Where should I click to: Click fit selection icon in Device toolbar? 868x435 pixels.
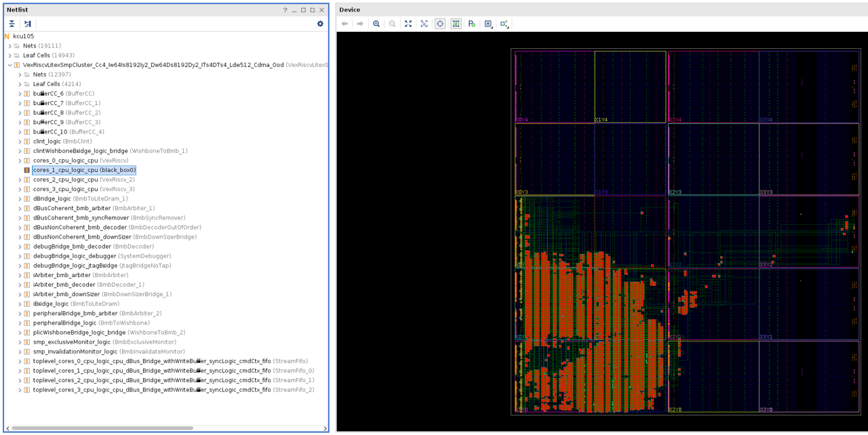424,24
